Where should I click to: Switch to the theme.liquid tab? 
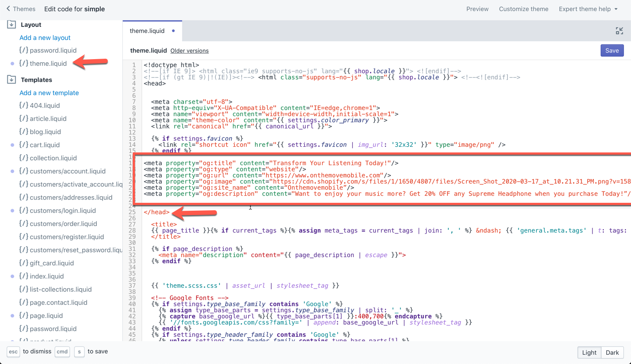pyautogui.click(x=147, y=31)
